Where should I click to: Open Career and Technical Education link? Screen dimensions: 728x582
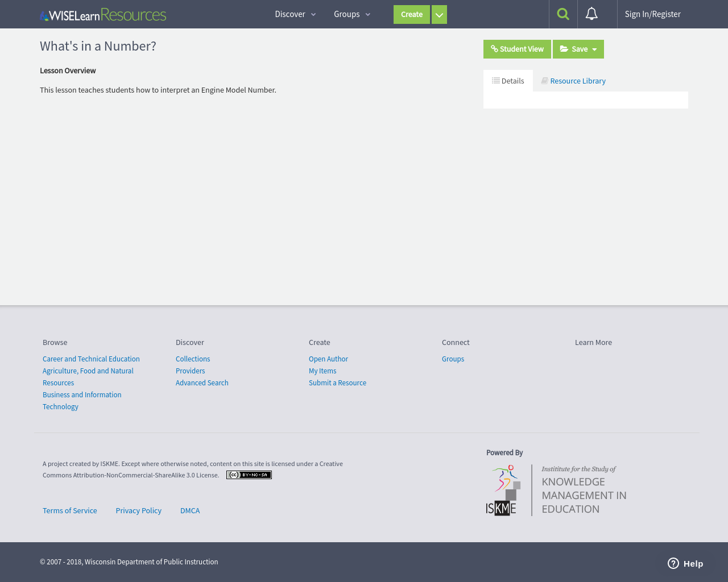(91, 359)
